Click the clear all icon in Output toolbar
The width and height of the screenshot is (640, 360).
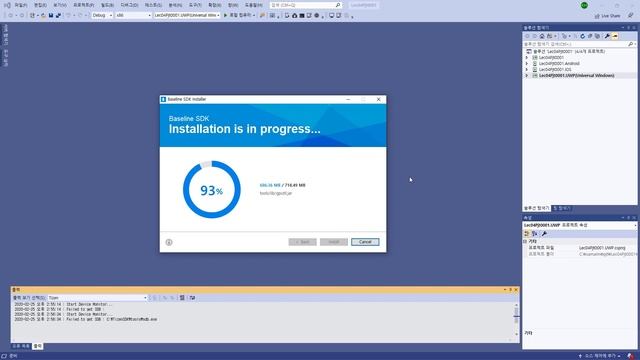click(182, 298)
